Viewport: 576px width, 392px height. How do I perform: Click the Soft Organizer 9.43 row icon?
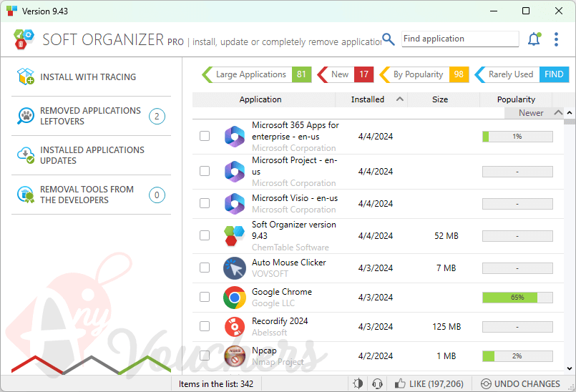click(x=235, y=235)
